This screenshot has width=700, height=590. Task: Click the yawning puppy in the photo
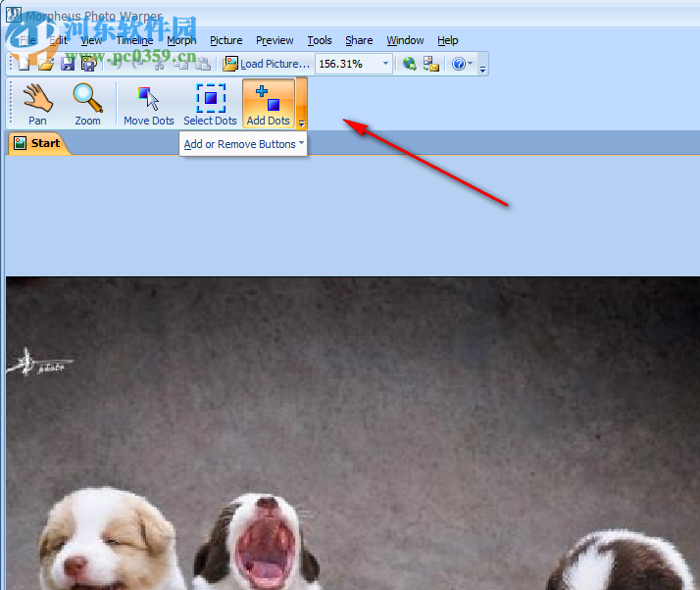click(261, 542)
